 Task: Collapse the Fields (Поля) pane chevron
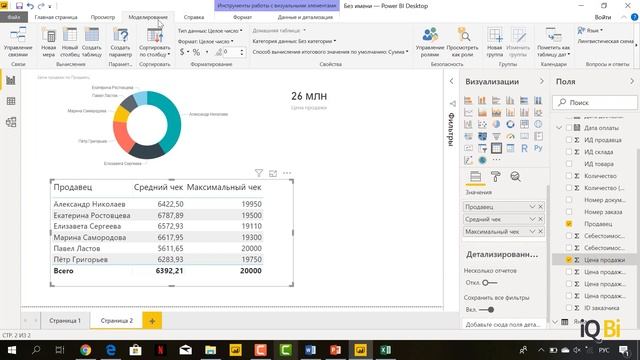pyautogui.click(x=632, y=81)
